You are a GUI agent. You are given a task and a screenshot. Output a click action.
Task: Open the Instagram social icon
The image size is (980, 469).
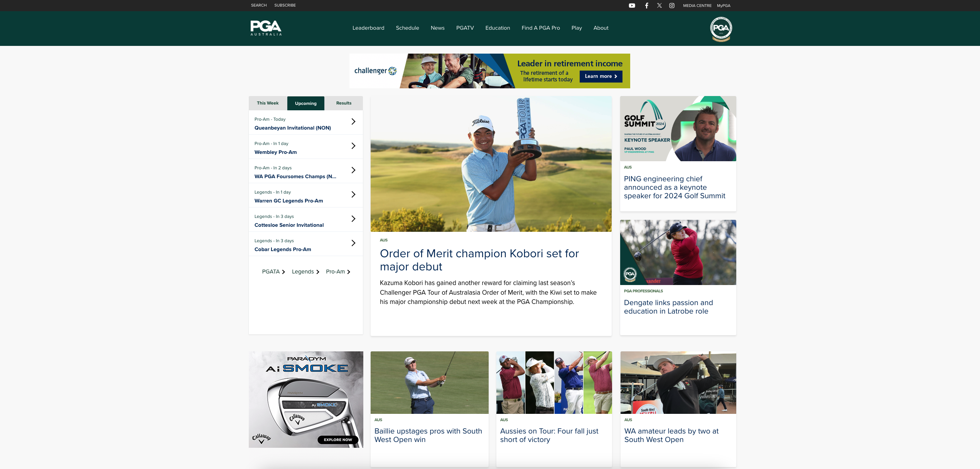pos(672,5)
